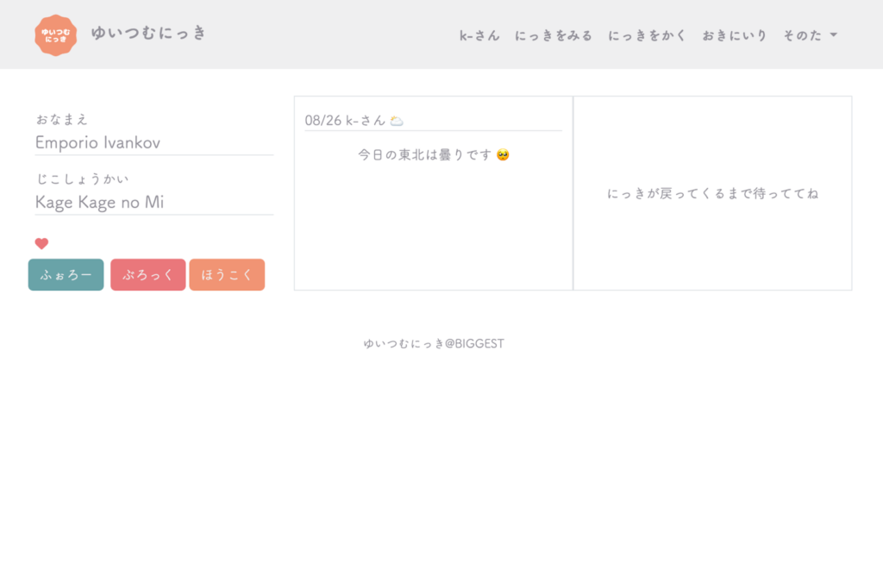
Task: Go to にっきをみる in navigation
Action: pyautogui.click(x=554, y=35)
